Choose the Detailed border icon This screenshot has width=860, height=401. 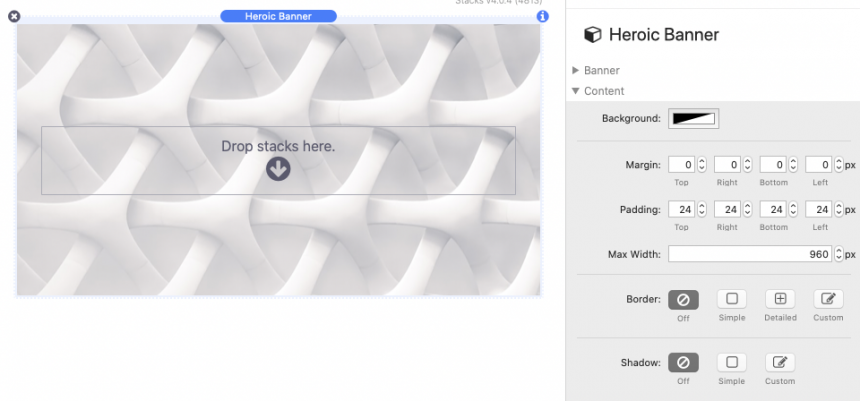[x=780, y=299]
